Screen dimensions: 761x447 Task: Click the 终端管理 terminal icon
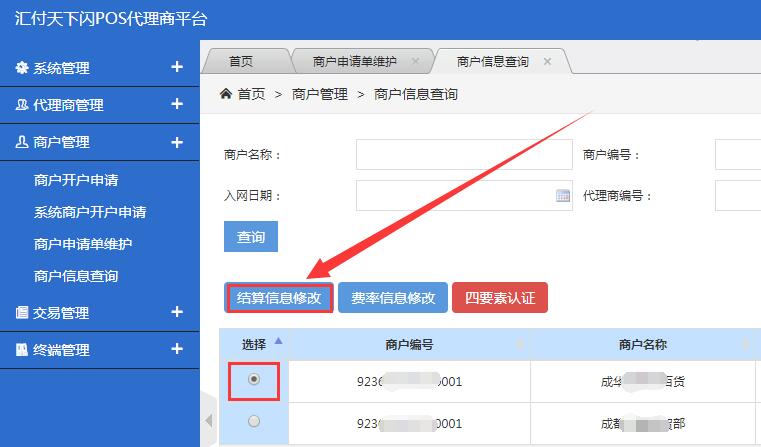(x=21, y=349)
